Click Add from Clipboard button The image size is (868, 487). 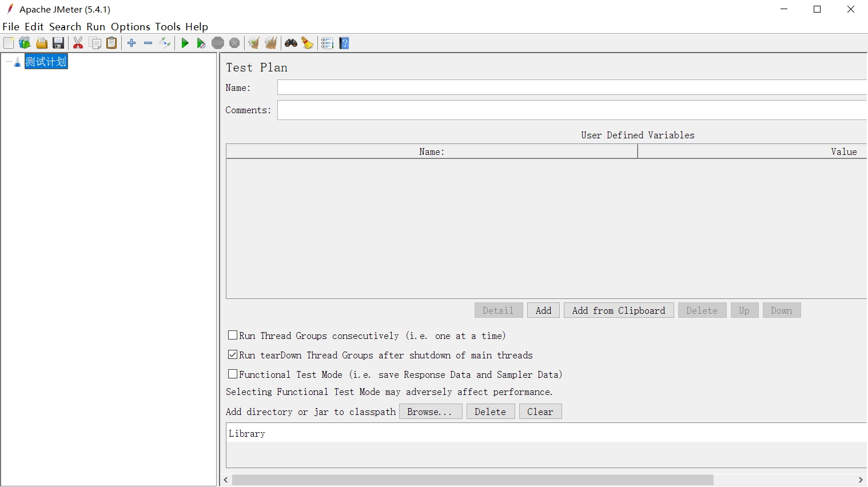click(618, 310)
